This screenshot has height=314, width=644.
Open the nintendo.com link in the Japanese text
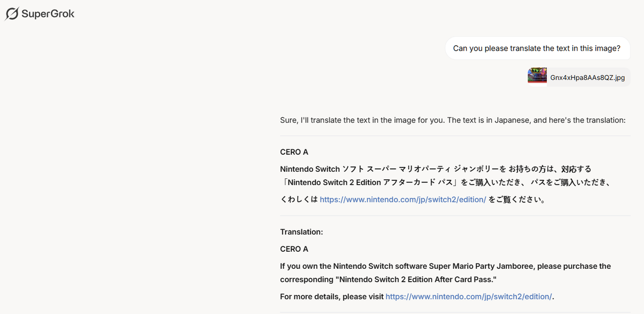point(403,199)
